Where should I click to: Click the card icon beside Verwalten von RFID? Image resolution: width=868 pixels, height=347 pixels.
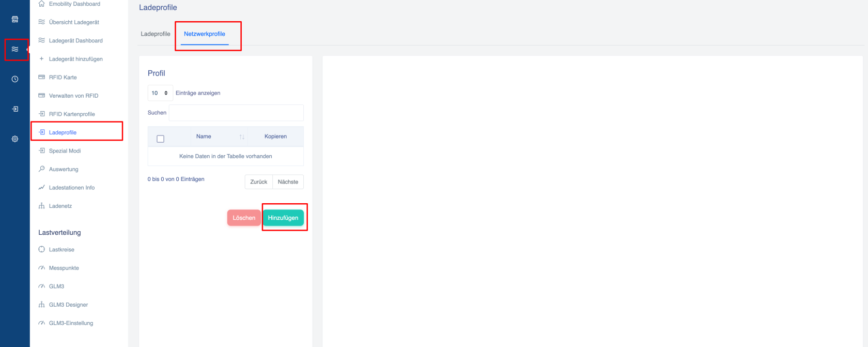(42, 95)
